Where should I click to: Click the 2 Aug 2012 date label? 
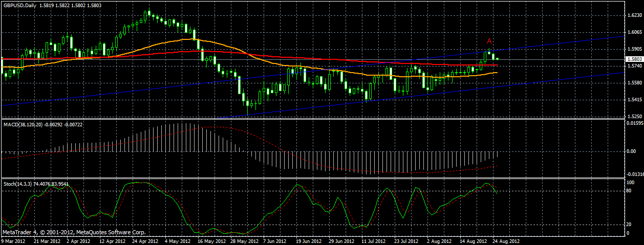pos(439,241)
